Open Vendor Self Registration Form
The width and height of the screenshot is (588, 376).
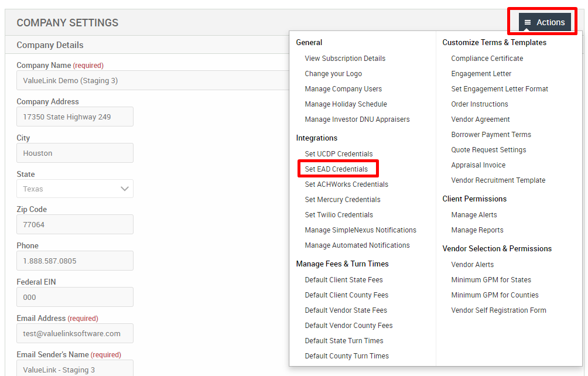[x=498, y=310]
